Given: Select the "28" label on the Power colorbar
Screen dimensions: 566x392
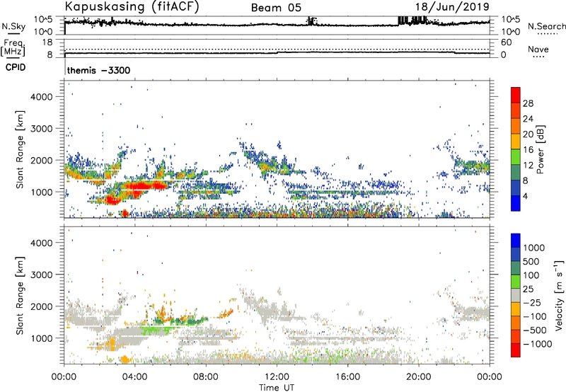Looking at the screenshot, I should coord(528,103).
